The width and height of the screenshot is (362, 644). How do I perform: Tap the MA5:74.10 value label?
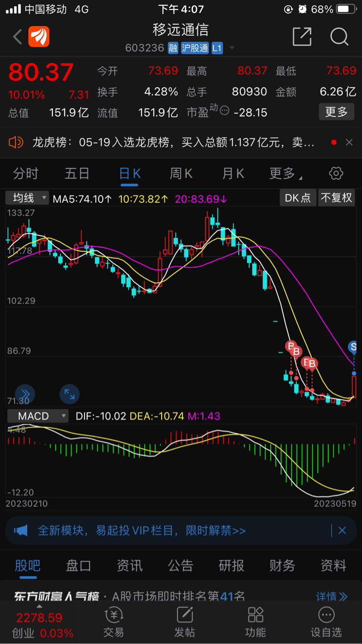[82, 199]
